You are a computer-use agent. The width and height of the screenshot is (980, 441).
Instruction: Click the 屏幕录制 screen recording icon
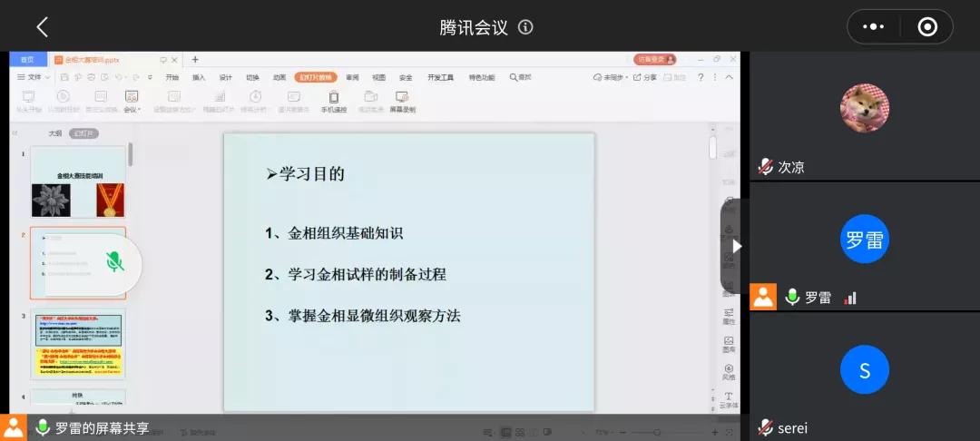pos(402,102)
